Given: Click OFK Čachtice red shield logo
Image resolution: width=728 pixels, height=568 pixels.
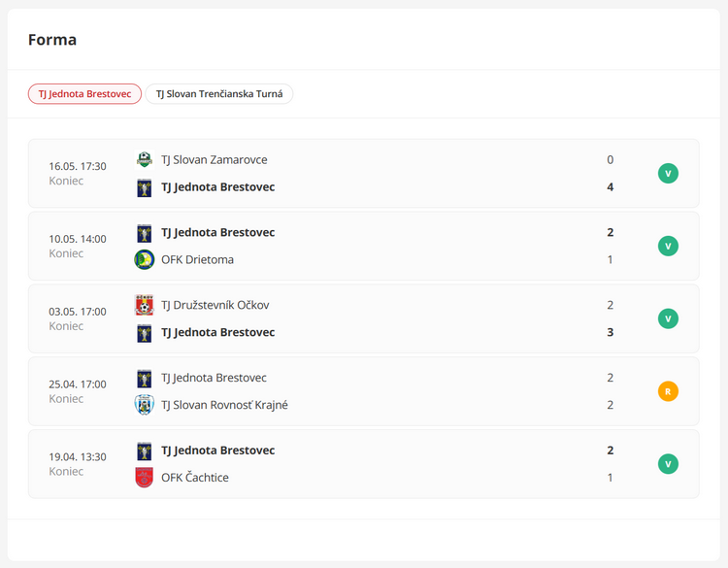Looking at the screenshot, I should coord(145,478).
